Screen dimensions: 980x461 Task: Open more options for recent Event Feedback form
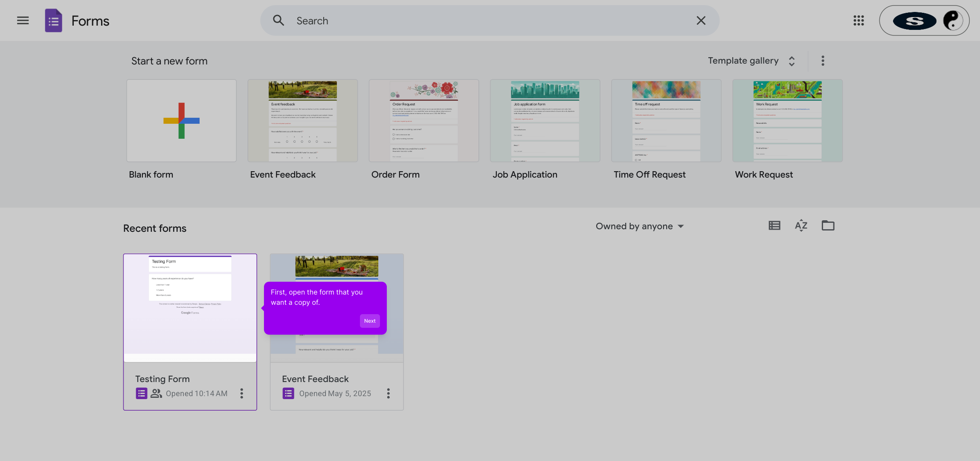pos(389,393)
